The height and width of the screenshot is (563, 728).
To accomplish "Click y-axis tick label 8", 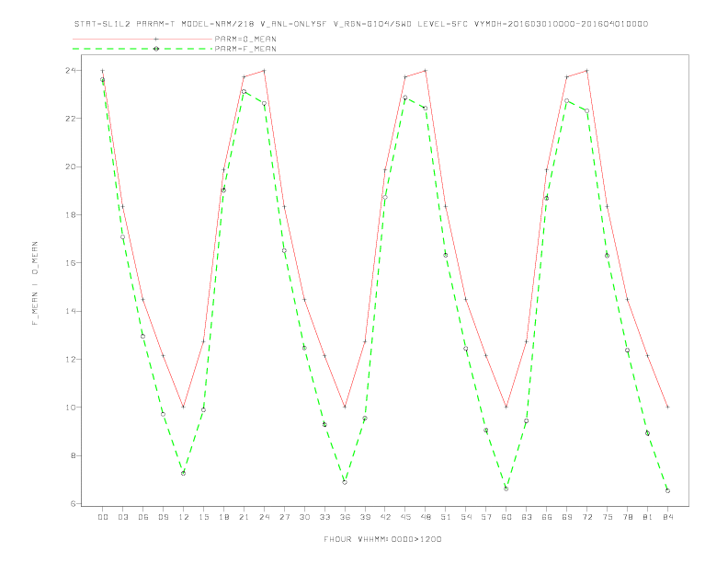I will coord(74,455).
